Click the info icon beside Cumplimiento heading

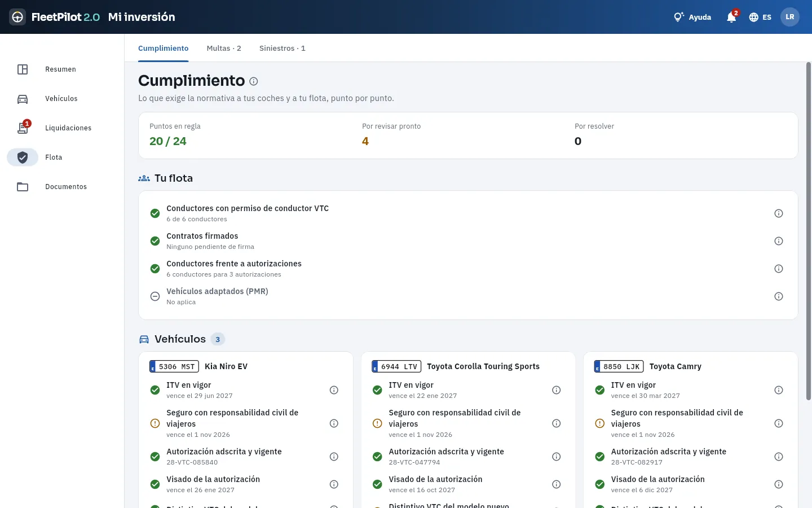pyautogui.click(x=254, y=81)
